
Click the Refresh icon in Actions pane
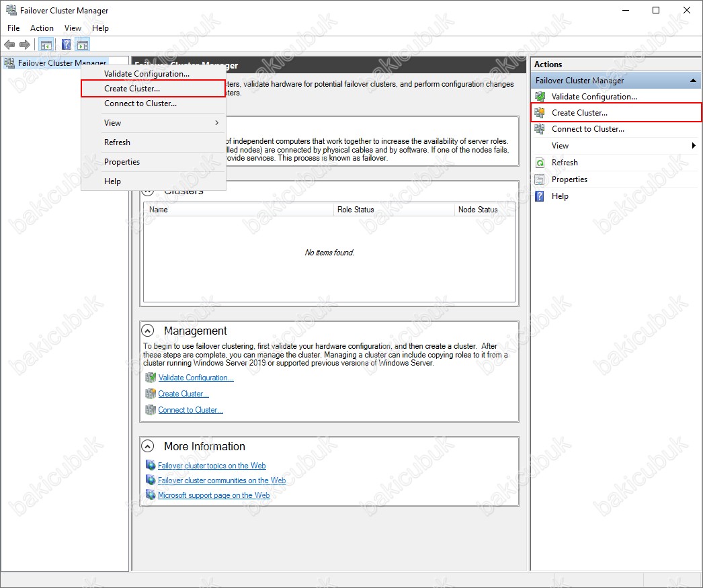click(x=540, y=163)
